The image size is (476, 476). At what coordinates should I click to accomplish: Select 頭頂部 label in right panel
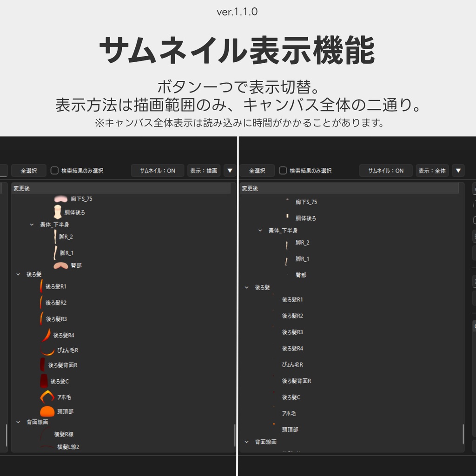pos(290,430)
